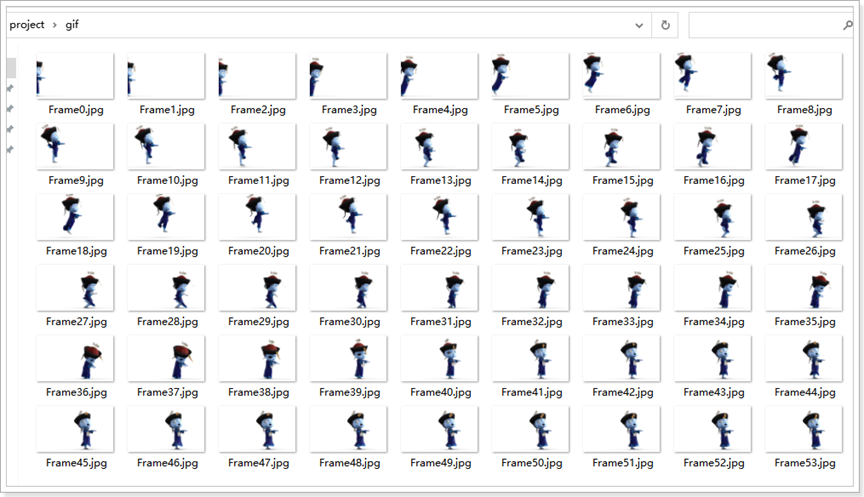The height and width of the screenshot is (497, 864).
Task: Click the file name text Frame43.jpg
Action: (714, 392)
